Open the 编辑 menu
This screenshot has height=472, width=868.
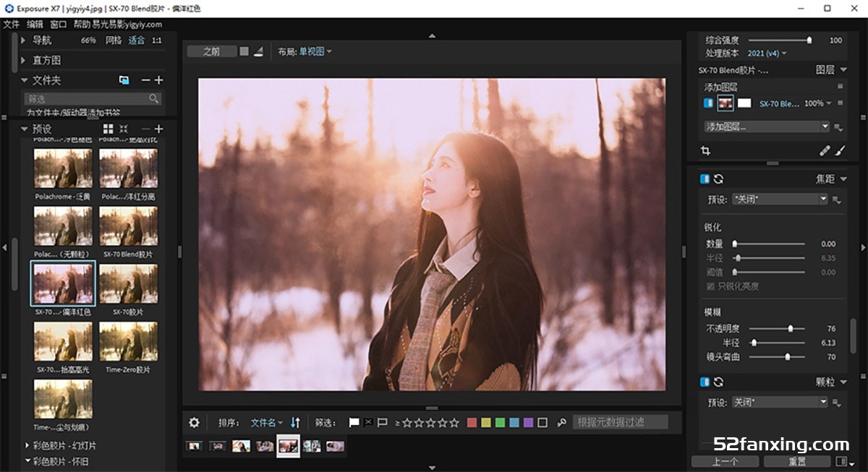point(35,24)
